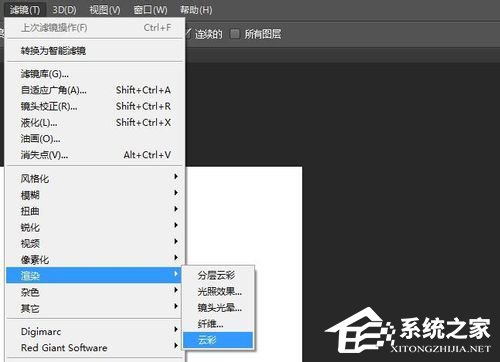Viewport: 500px width, 362px height.
Task: Expand the 视频 submenu
Action: [x=95, y=243]
